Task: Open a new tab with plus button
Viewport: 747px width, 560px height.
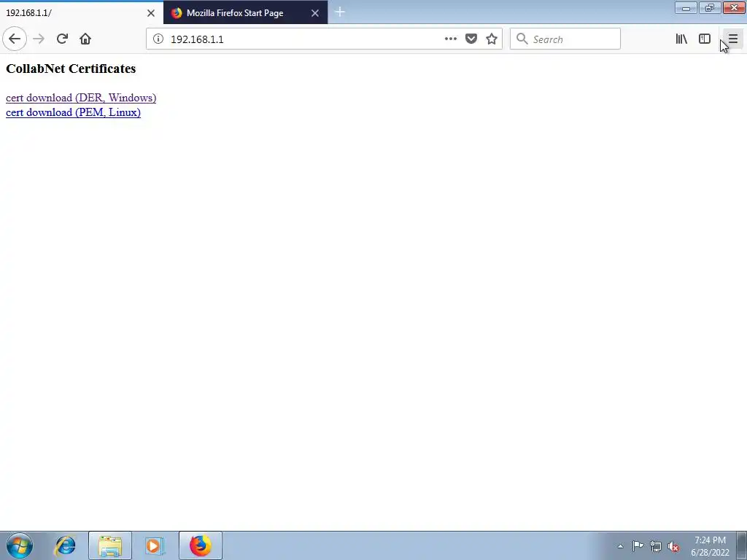Action: point(340,12)
